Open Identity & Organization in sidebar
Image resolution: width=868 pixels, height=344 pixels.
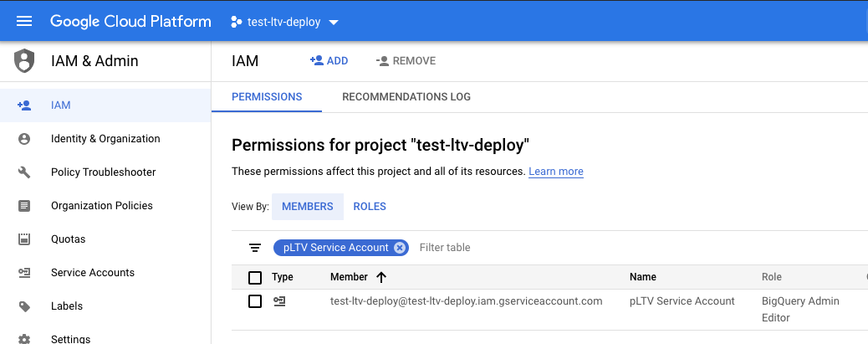coord(105,139)
